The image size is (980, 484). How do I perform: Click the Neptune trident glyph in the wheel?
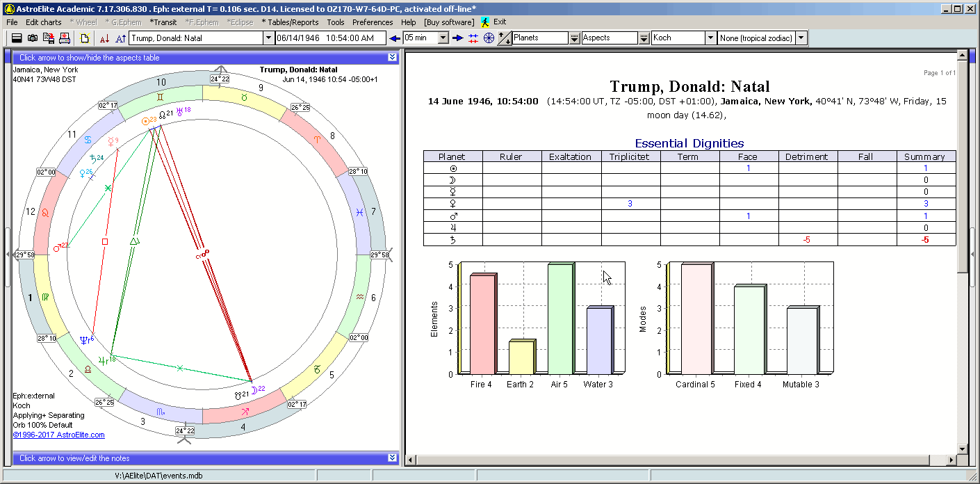pos(85,340)
